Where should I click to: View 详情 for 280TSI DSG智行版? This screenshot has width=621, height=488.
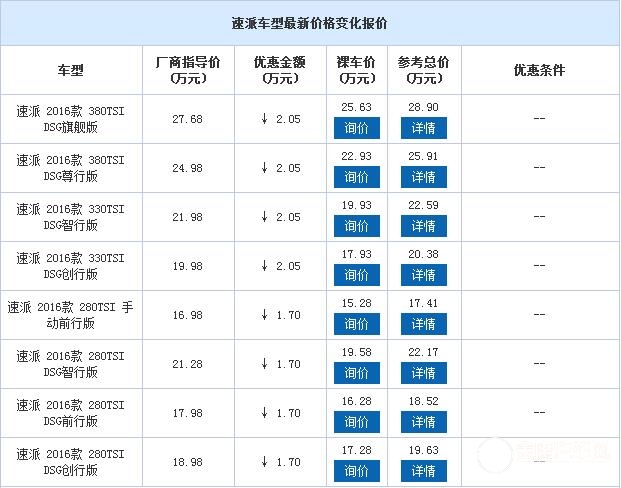pyautogui.click(x=424, y=373)
